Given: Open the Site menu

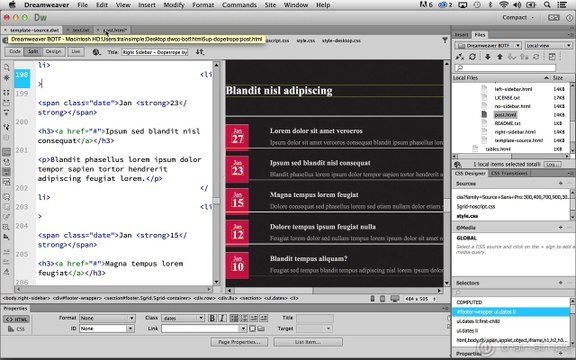Looking at the screenshot, I should (x=270, y=5).
